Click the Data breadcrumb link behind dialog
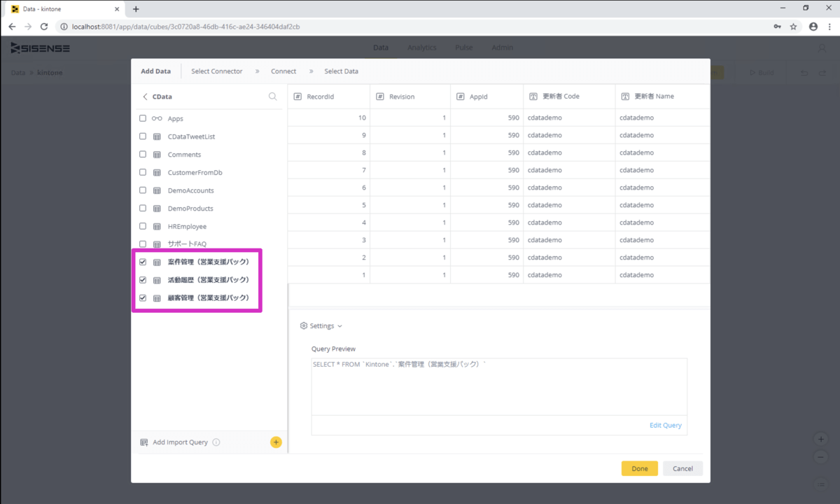840x504 pixels. [x=18, y=73]
